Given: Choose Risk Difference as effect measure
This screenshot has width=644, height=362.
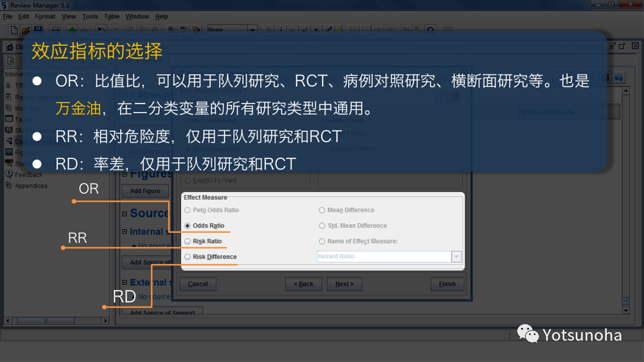Looking at the screenshot, I should [187, 257].
